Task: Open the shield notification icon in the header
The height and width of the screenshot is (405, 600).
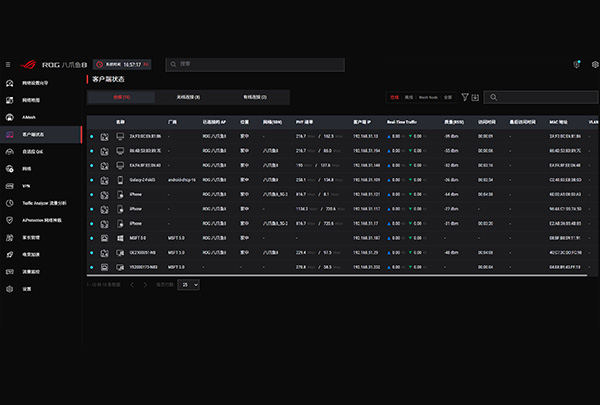Action: [x=577, y=64]
